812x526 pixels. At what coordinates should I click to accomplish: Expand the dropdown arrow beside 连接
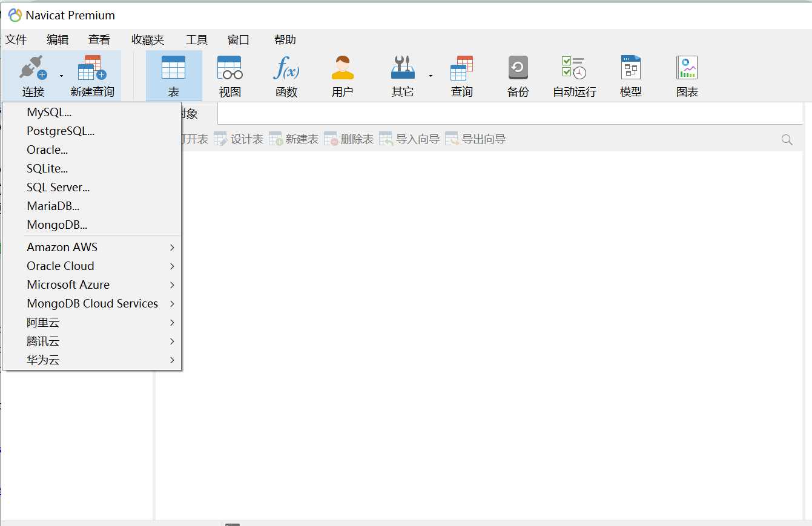coord(61,76)
